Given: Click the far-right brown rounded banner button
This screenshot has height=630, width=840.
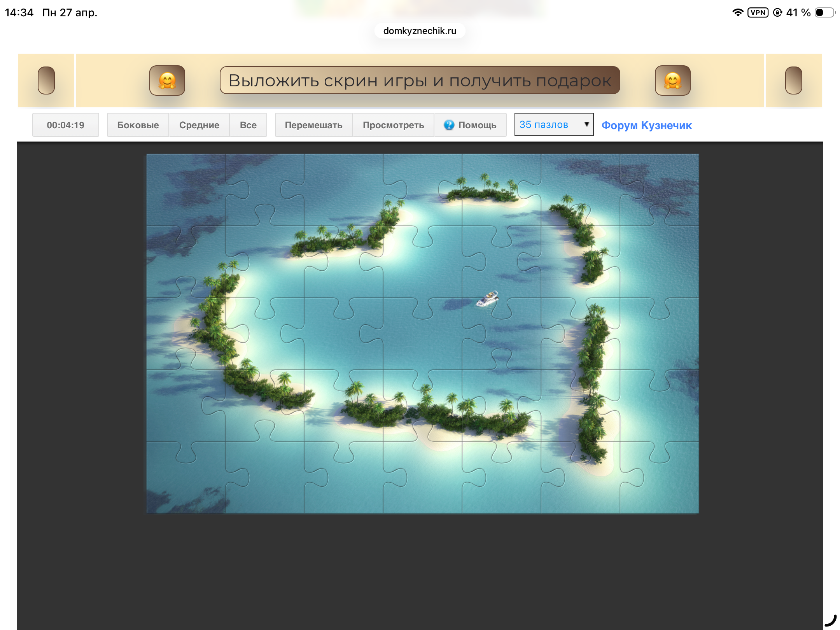Looking at the screenshot, I should pyautogui.click(x=793, y=80).
